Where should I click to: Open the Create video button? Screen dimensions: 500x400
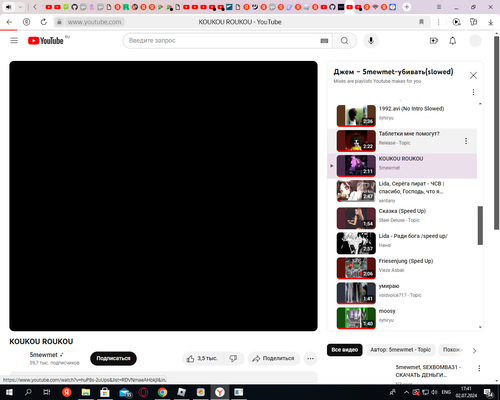pyautogui.click(x=434, y=41)
